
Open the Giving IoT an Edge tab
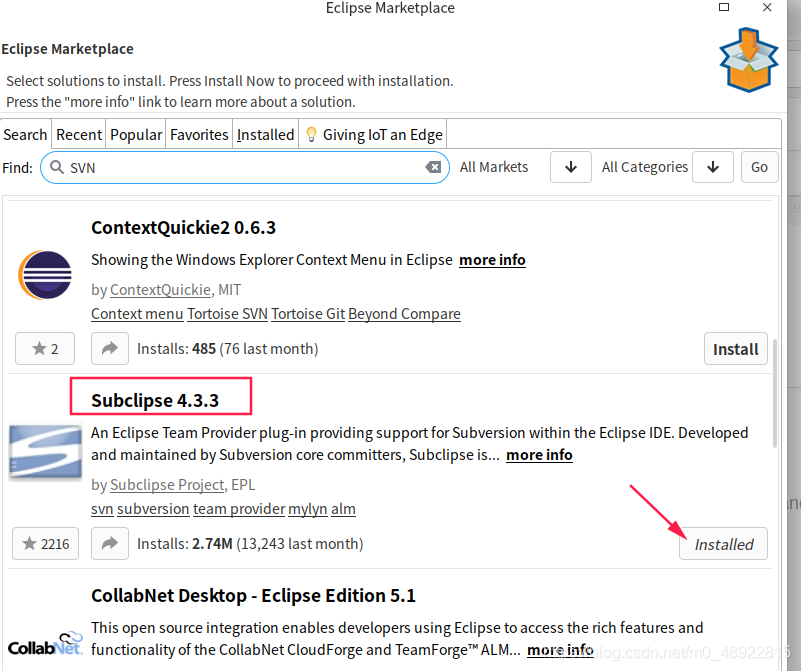click(374, 135)
